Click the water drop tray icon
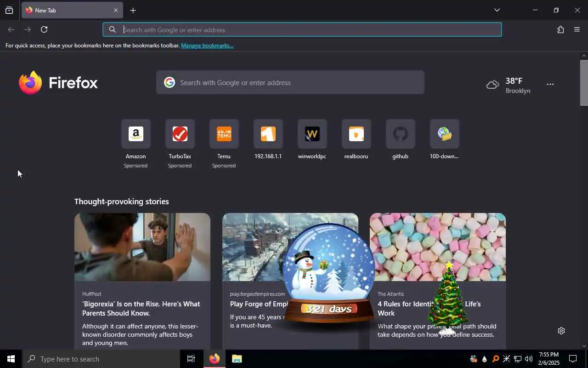 coord(484,359)
